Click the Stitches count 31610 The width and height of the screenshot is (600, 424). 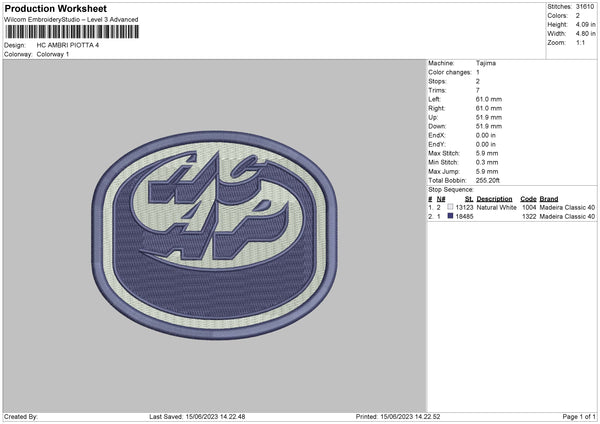coord(585,7)
